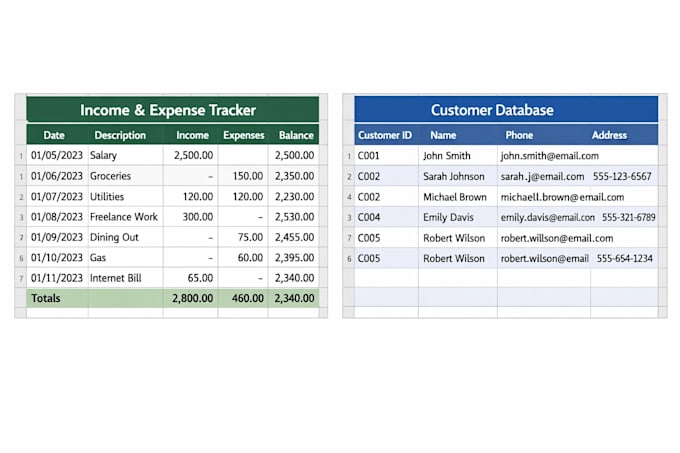Click the customer ID "C004"

click(369, 217)
